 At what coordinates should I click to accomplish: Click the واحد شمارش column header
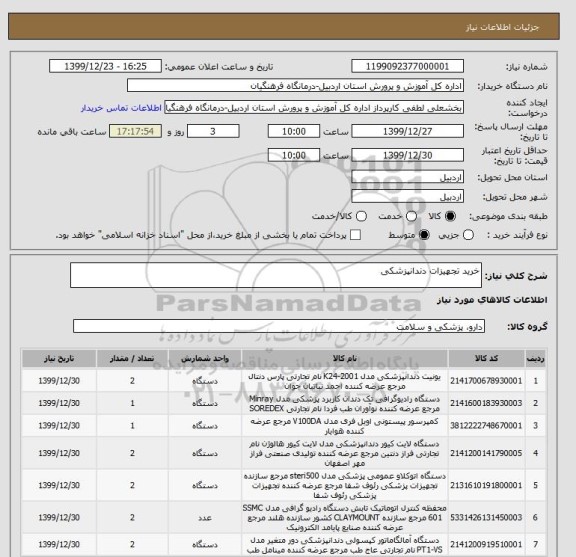pyautogui.click(x=205, y=359)
